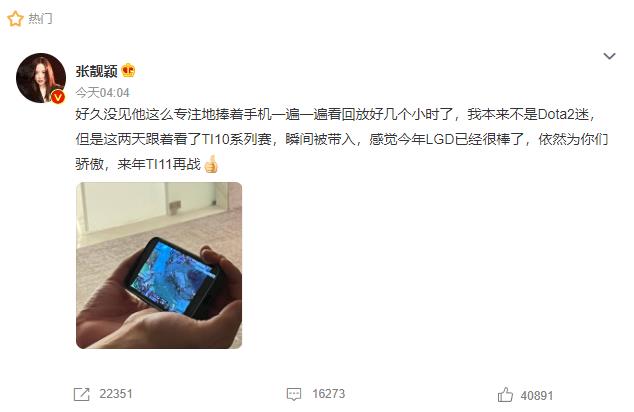
Task: Select the 22351 repost count
Action: point(116,394)
